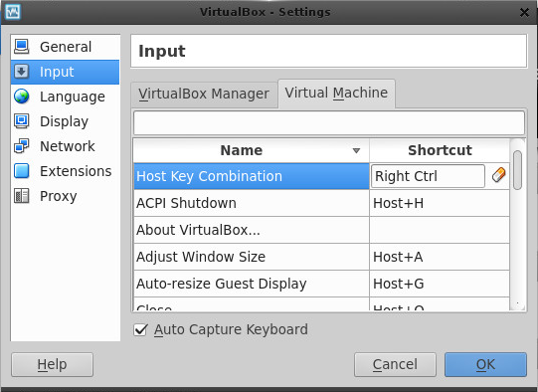538x392 pixels.
Task: Click the General monitor icon in sidebar
Action: 22,47
